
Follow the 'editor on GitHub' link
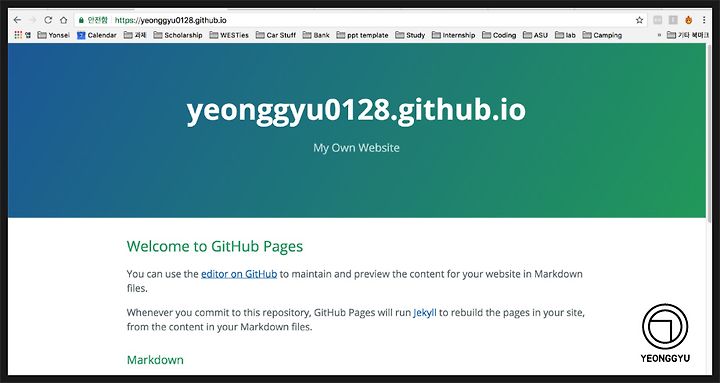[239, 274]
